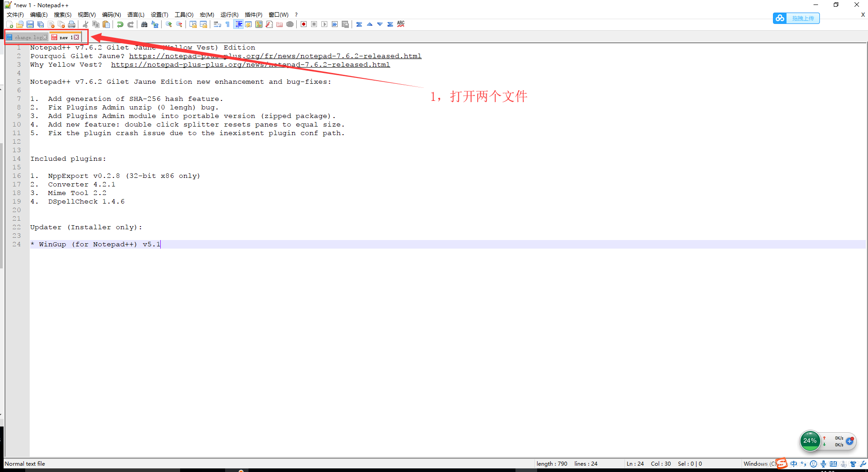Toggle the indent guide button
Viewport: 868px width, 472px height.
click(x=238, y=24)
